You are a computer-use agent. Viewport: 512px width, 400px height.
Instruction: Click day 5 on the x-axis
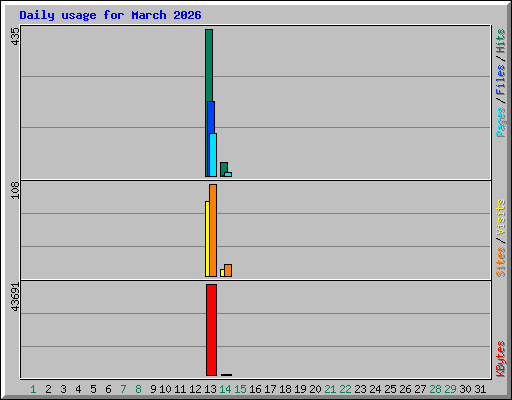(93, 389)
